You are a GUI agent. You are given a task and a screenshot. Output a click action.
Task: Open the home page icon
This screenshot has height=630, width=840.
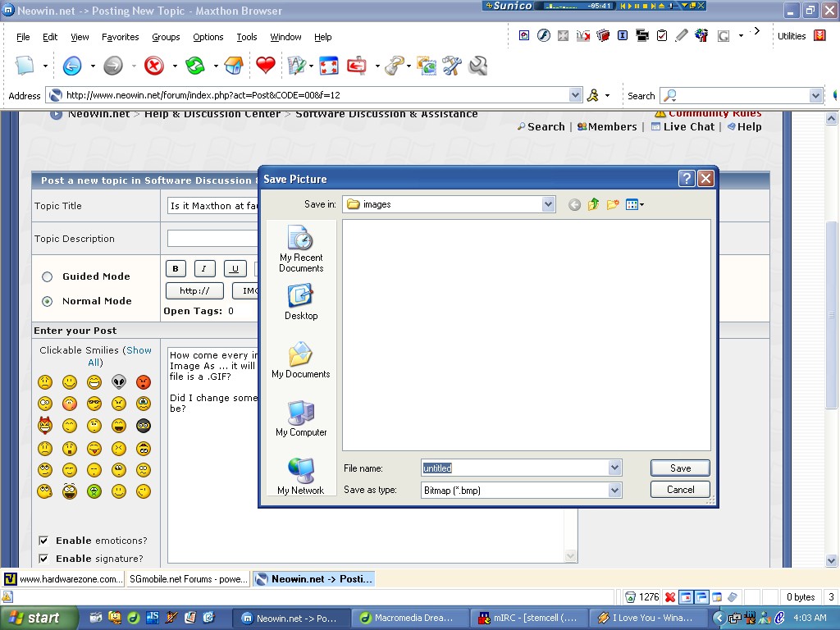pos(234,66)
